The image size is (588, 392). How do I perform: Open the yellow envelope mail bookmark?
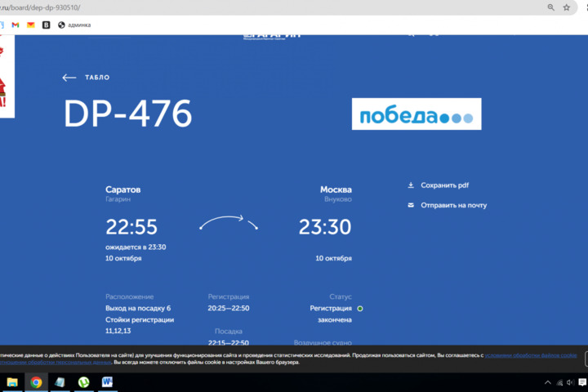[30, 25]
